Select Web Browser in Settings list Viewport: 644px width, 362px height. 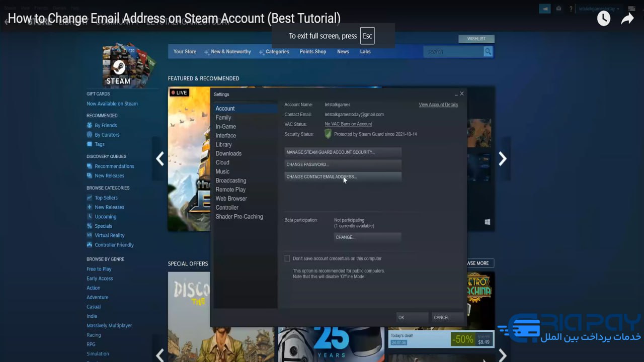246,199
